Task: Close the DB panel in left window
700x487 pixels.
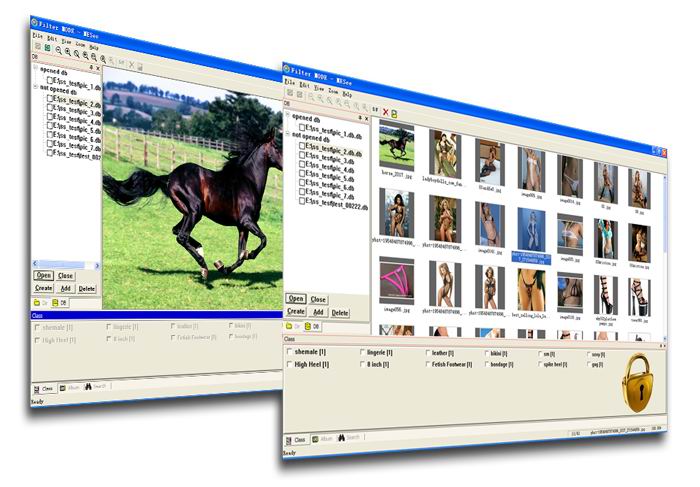Action: pos(98,68)
